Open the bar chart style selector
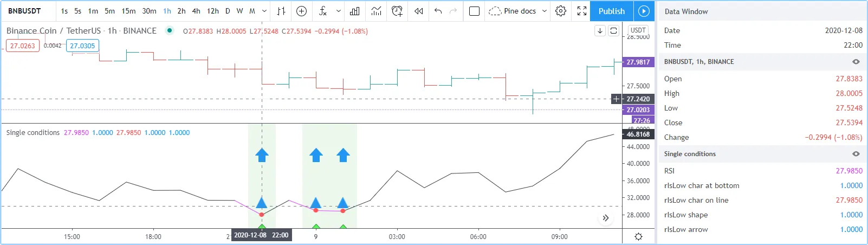 point(281,11)
